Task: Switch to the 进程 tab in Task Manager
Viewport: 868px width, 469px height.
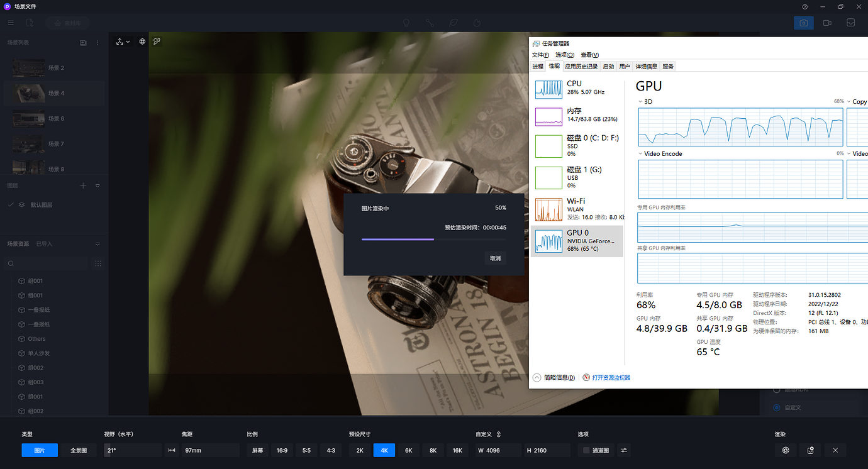Action: pyautogui.click(x=538, y=67)
